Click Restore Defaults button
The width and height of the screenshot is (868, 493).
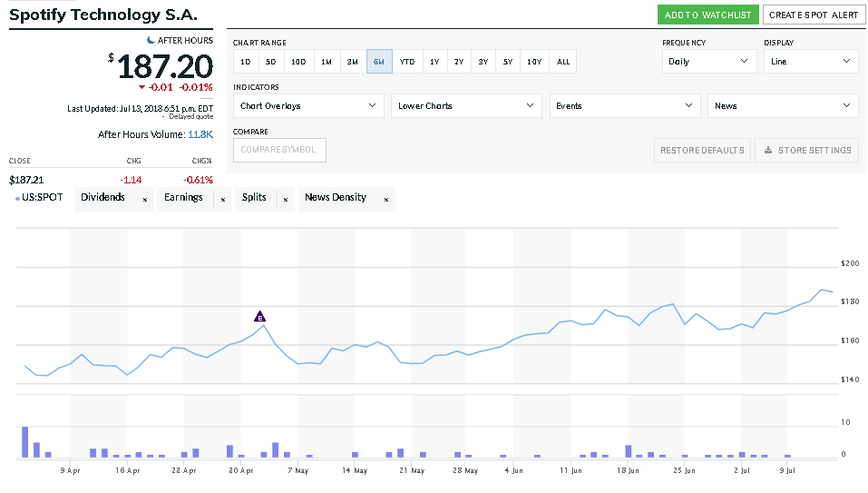(703, 150)
